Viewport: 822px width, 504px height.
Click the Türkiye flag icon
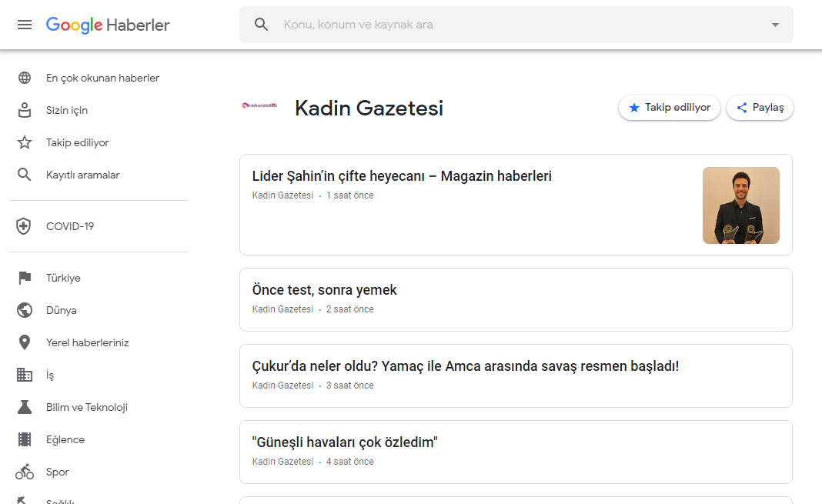point(25,278)
